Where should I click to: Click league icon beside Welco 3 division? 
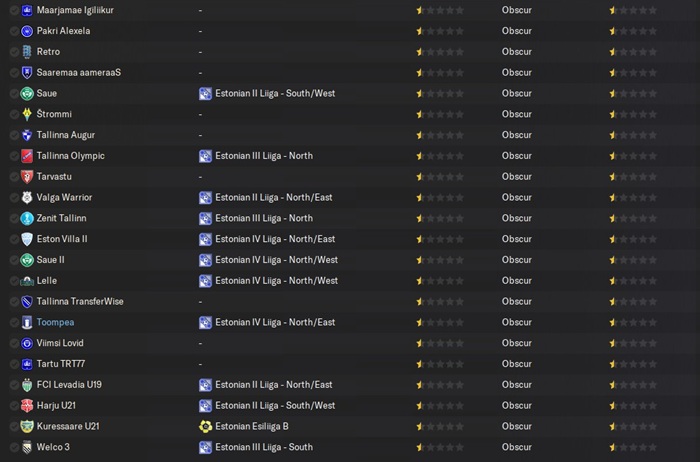pos(205,447)
